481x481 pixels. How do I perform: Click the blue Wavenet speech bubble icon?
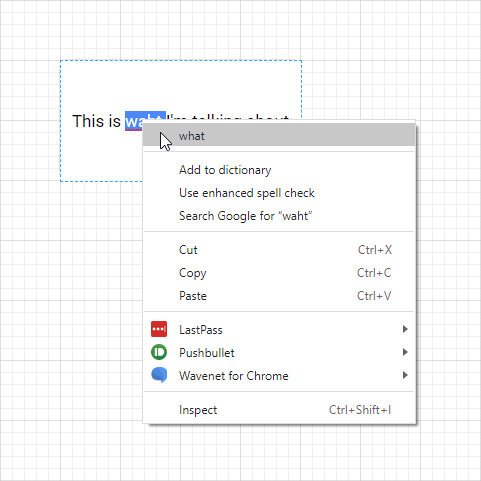pyautogui.click(x=159, y=375)
